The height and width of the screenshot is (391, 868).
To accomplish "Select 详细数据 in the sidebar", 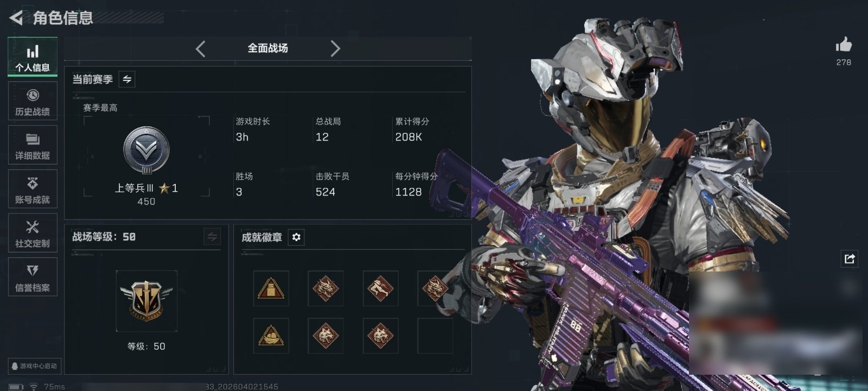I will click(33, 145).
